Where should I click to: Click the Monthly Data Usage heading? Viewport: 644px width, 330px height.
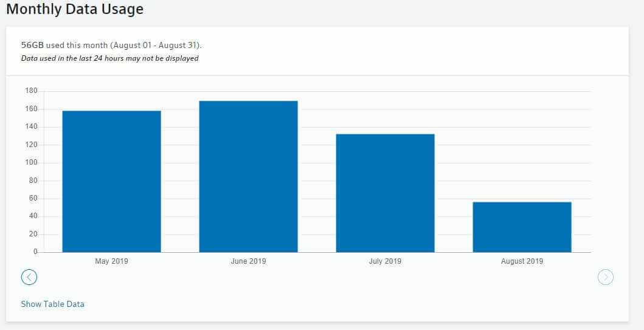click(x=75, y=10)
